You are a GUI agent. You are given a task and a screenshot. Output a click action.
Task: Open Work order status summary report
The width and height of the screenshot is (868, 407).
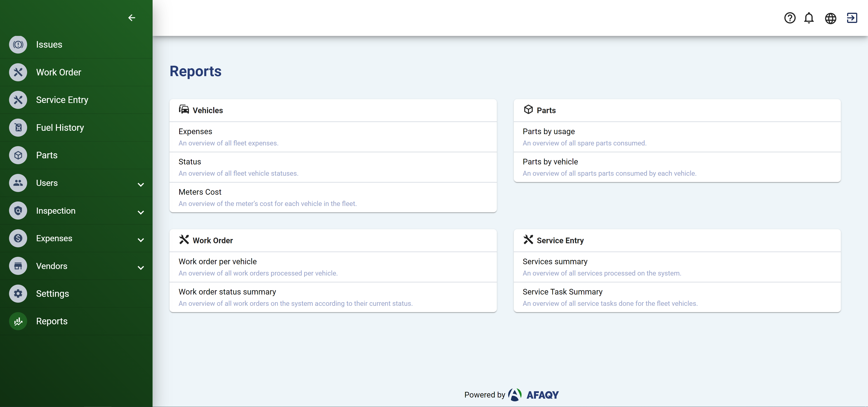tap(333, 297)
